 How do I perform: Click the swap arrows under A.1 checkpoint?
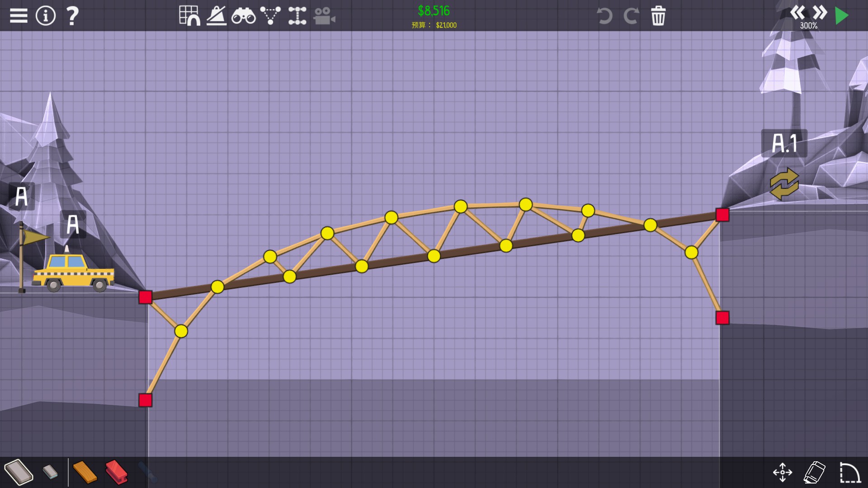pyautogui.click(x=784, y=184)
